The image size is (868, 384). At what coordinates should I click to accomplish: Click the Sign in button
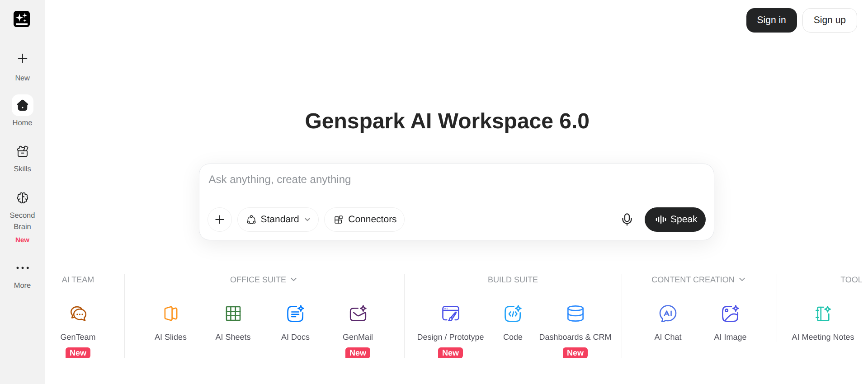771,20
